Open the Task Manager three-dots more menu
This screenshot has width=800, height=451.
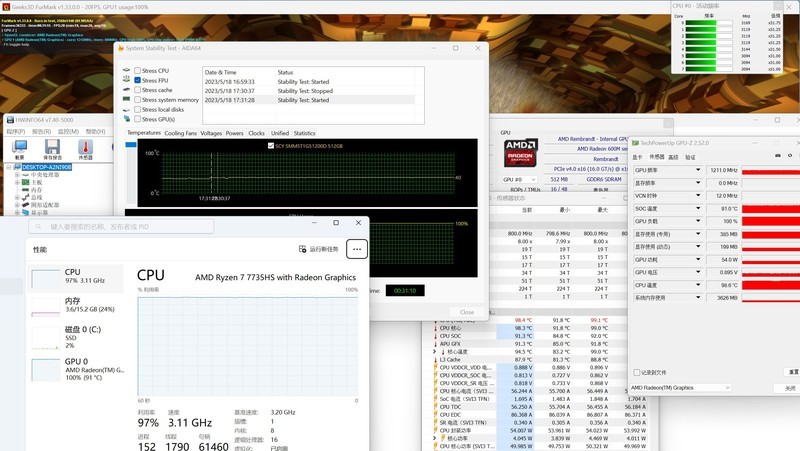click(x=356, y=249)
